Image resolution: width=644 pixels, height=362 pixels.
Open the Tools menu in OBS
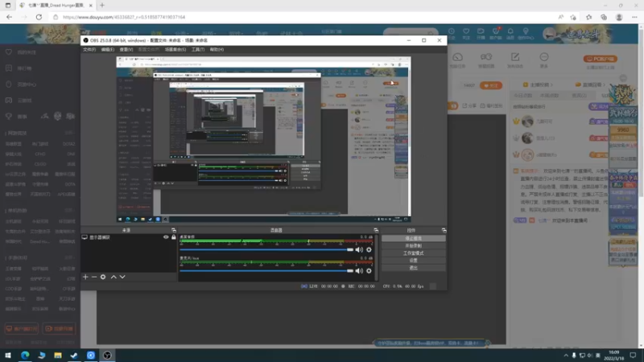[198, 49]
